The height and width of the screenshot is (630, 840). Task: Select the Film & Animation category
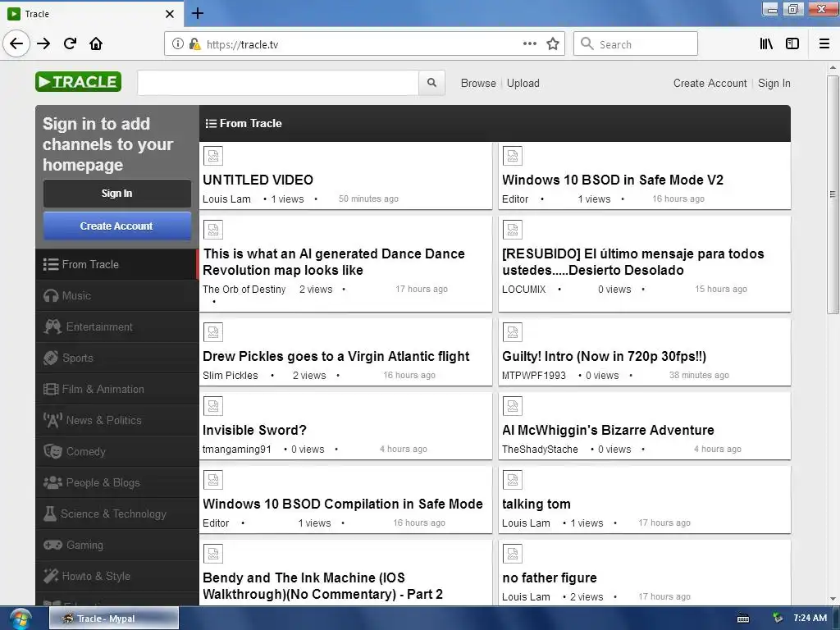[116, 389]
